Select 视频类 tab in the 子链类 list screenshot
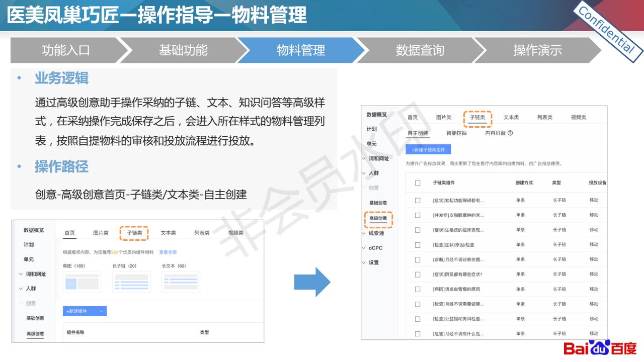This screenshot has width=644, height=362. [x=579, y=117]
